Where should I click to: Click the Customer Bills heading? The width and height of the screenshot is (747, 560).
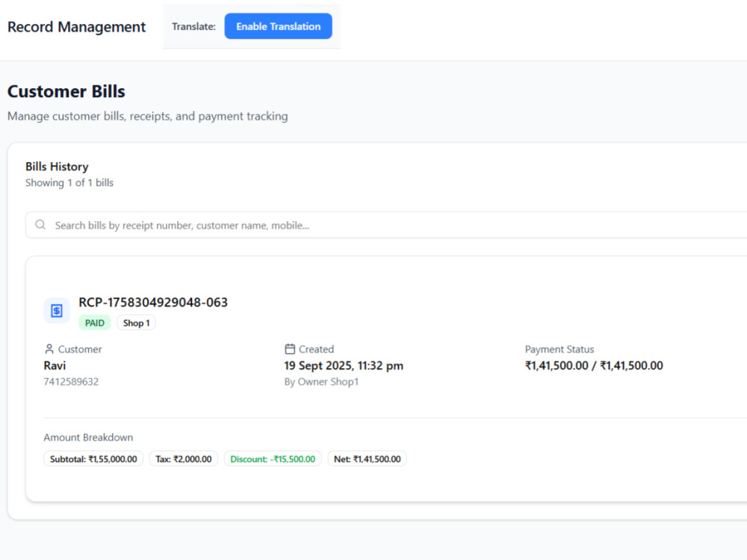[66, 91]
